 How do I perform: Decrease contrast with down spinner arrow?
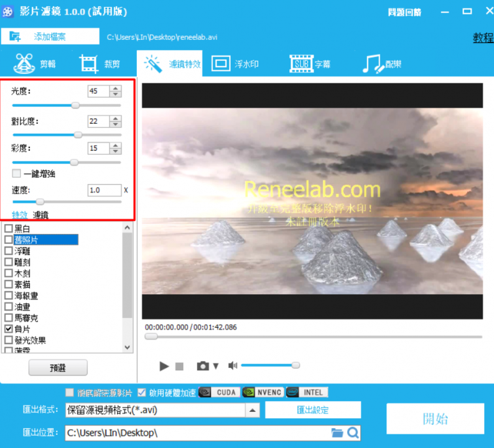tap(116, 124)
